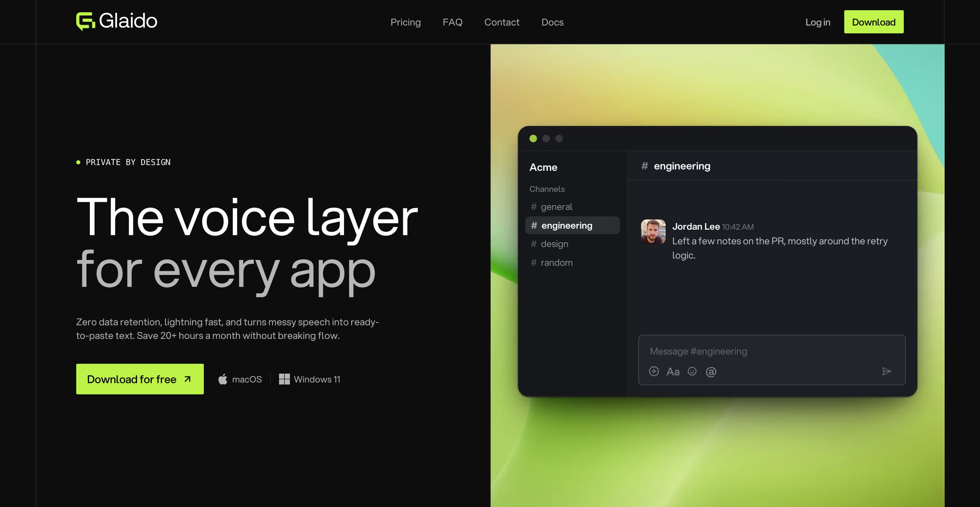
Task: Select the general channel
Action: (572, 207)
